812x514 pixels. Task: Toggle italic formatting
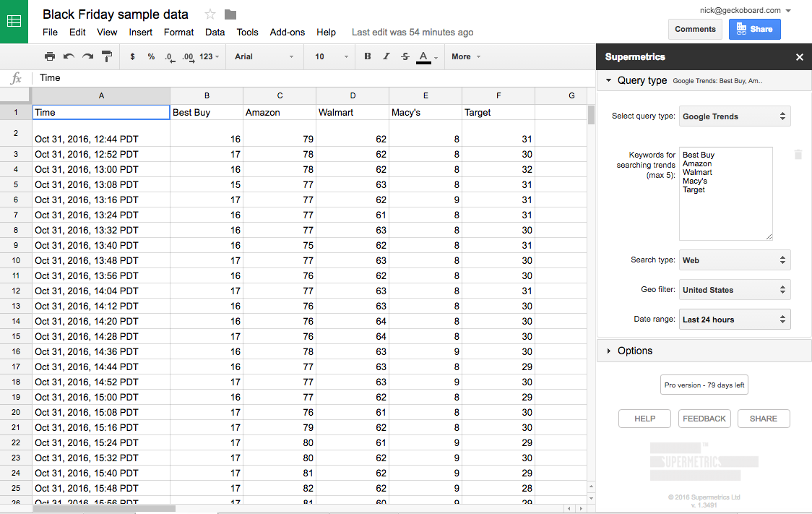point(386,56)
